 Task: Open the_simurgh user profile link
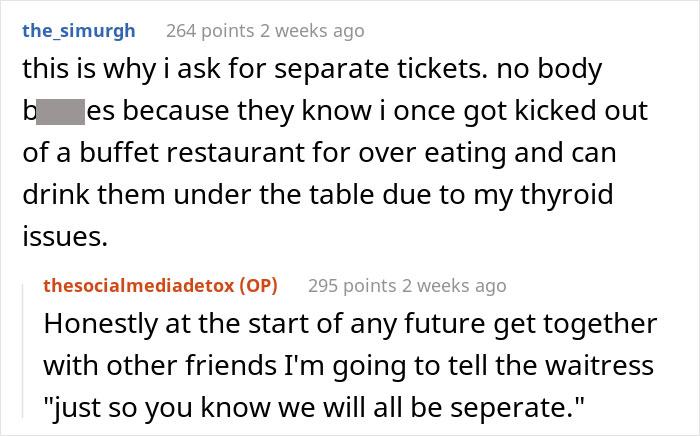(x=80, y=31)
